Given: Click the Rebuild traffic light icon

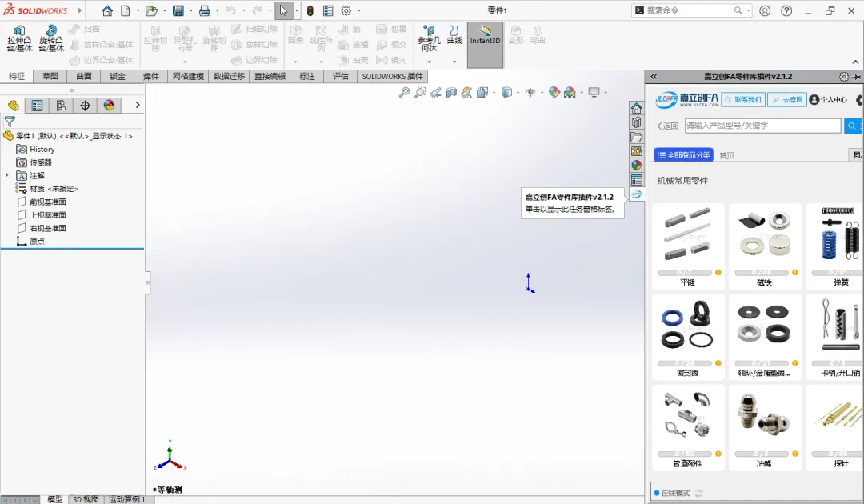Looking at the screenshot, I should tap(310, 10).
